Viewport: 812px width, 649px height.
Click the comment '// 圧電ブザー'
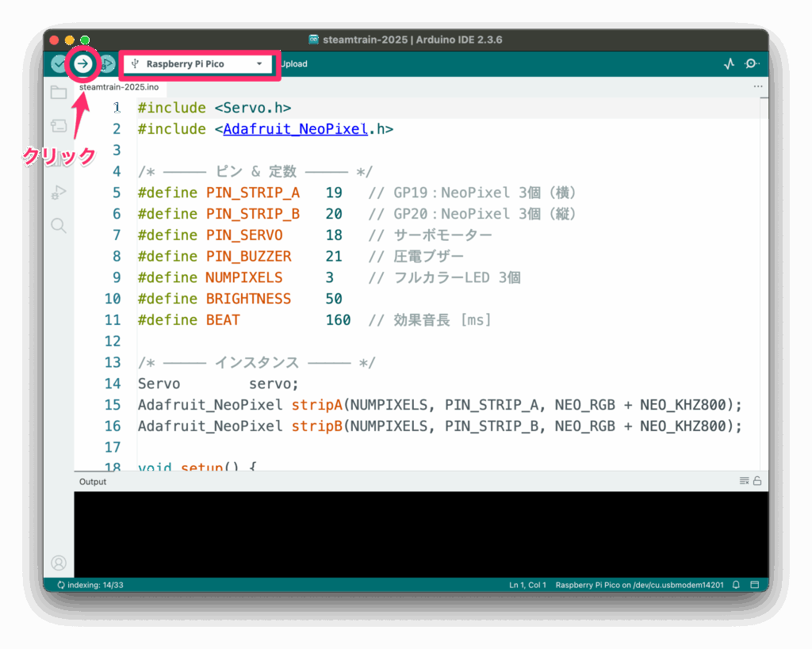(416, 256)
